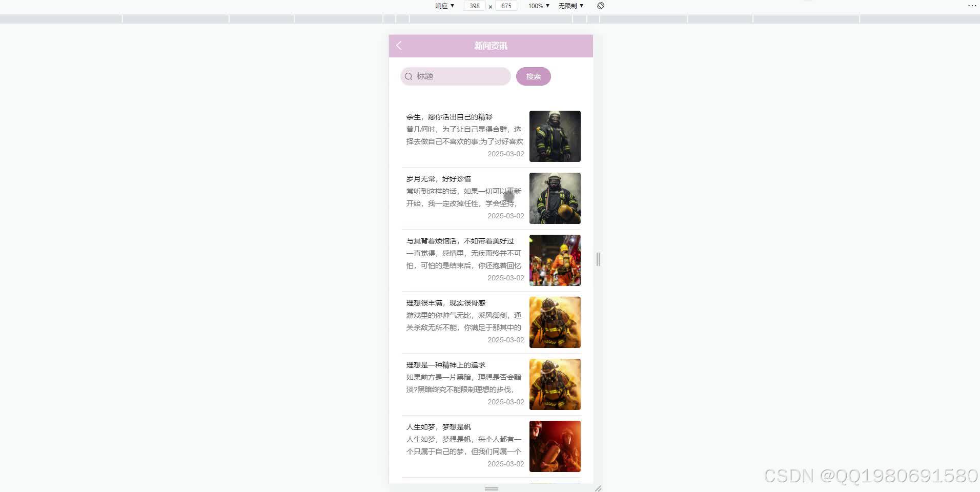This screenshot has width=980, height=492.
Task: Click the swap dimensions × symbol
Action: pos(491,6)
